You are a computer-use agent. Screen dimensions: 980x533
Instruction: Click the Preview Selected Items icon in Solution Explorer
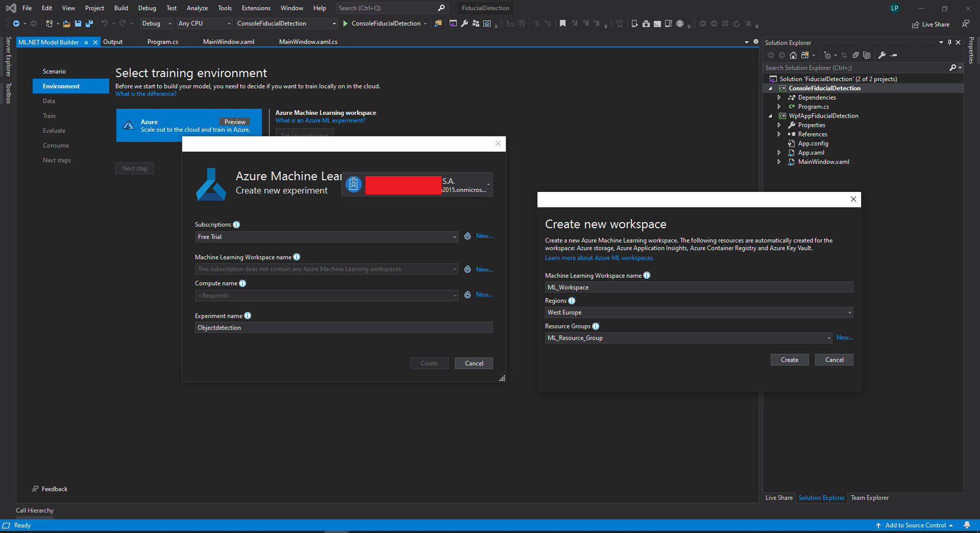[x=893, y=55]
